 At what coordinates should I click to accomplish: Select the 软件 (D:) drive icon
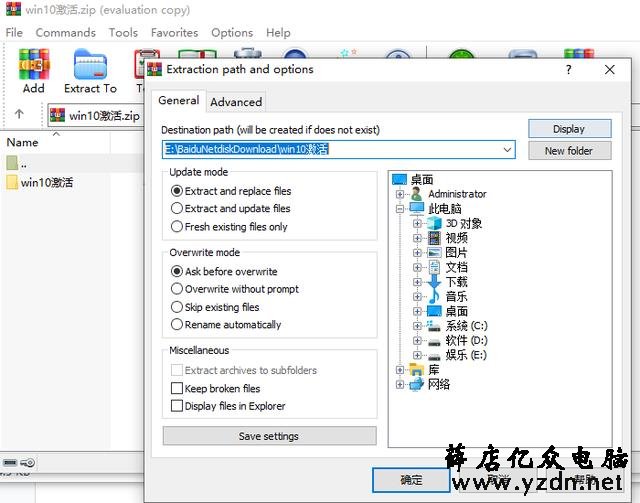(x=434, y=341)
